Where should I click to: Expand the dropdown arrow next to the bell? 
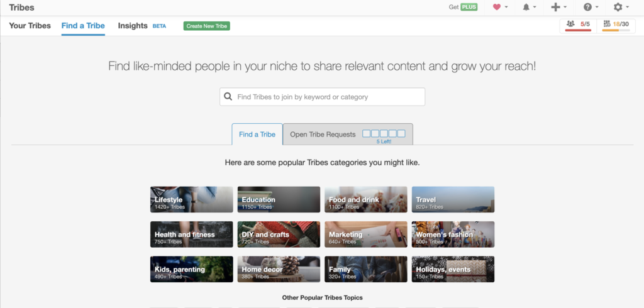(535, 8)
